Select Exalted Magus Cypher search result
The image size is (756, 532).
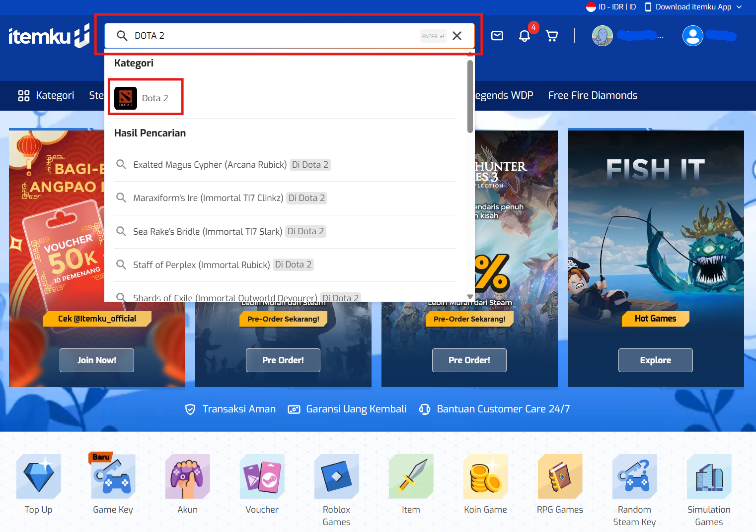coord(210,165)
